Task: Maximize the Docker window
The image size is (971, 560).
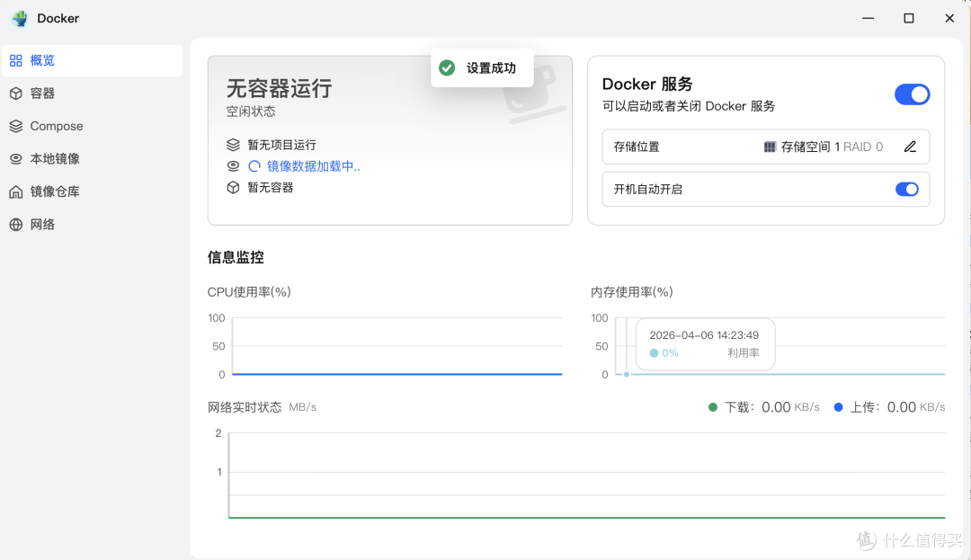Action: click(908, 19)
